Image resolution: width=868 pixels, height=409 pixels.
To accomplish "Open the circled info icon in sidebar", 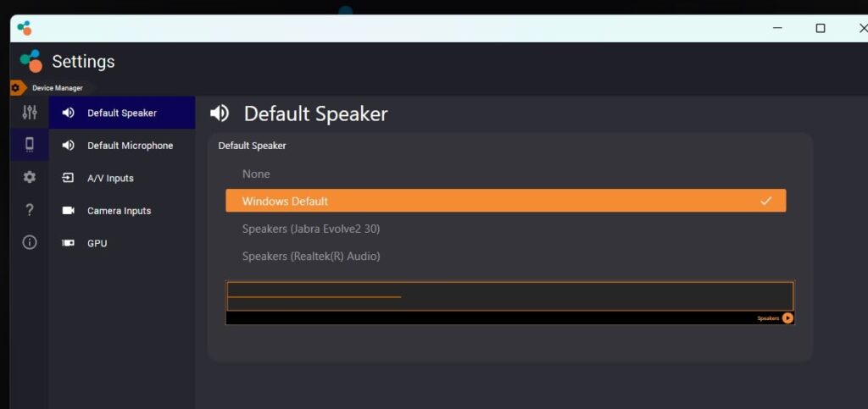I will pos(30,242).
